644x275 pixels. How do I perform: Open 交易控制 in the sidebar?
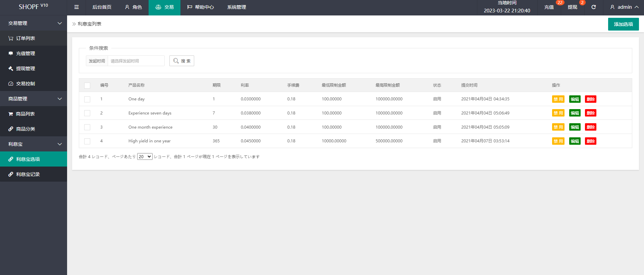pos(25,84)
